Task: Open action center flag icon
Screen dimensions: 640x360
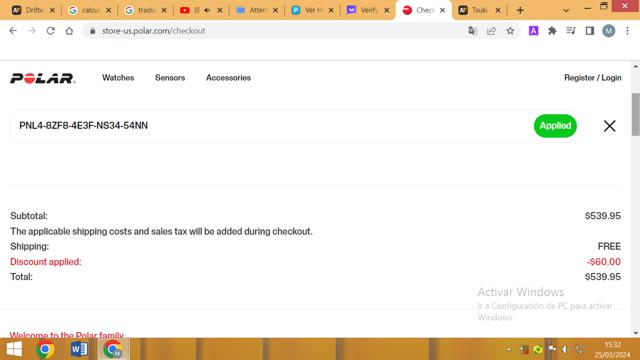Action: (552, 349)
